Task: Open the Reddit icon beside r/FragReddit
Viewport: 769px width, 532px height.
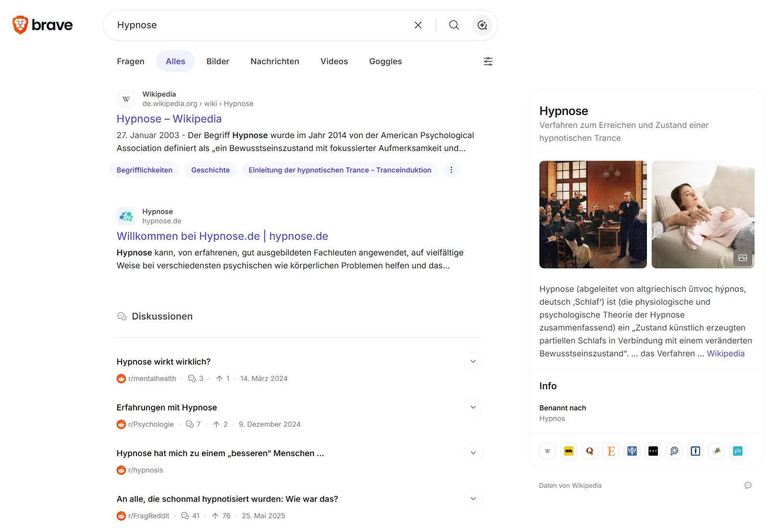Action: click(121, 516)
